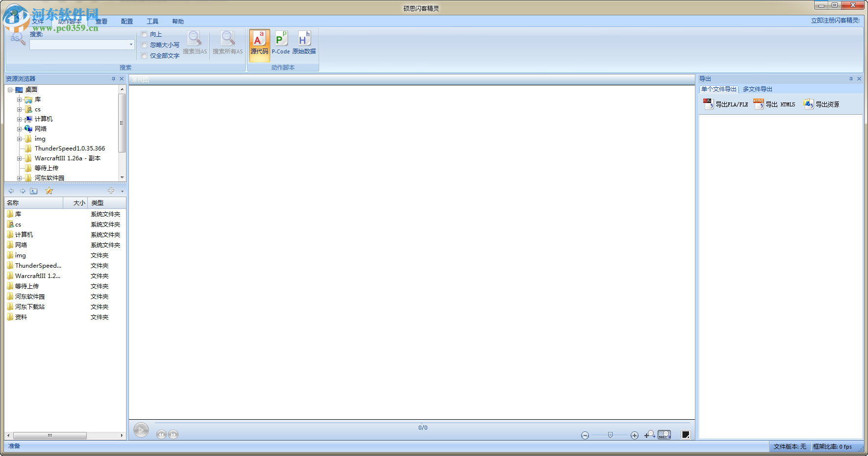Select the 动作脚本 ribbon tab

pyautogui.click(x=70, y=22)
